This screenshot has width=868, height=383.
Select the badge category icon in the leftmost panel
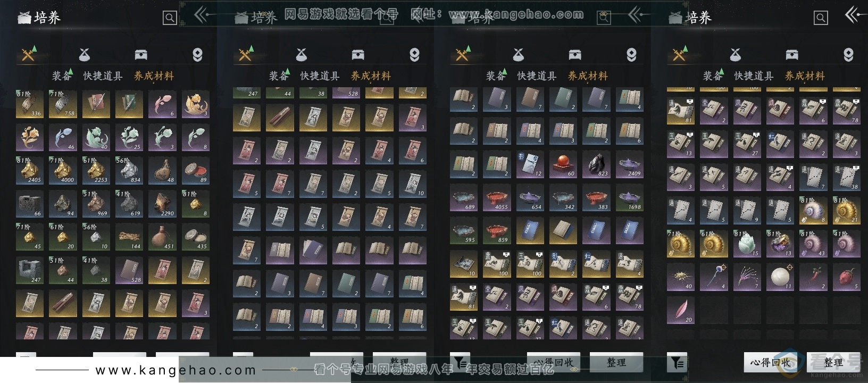(x=197, y=54)
